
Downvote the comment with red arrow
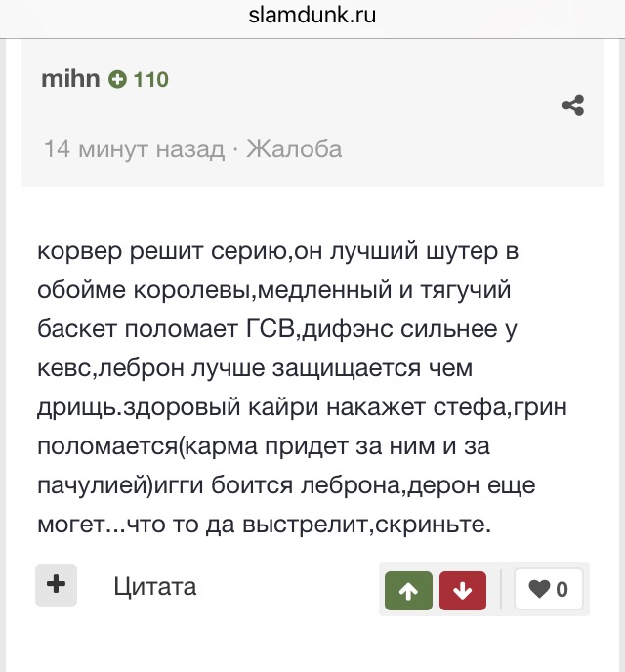(463, 591)
